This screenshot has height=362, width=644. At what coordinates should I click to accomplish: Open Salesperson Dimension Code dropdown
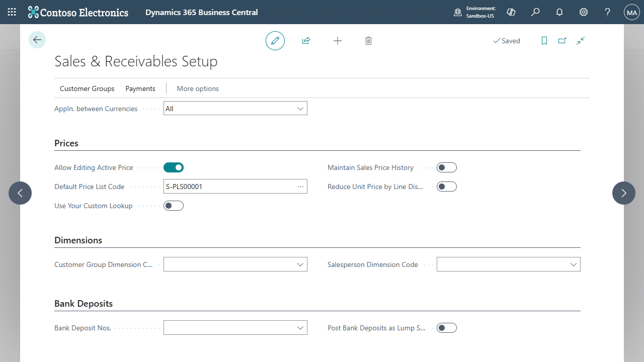(573, 264)
